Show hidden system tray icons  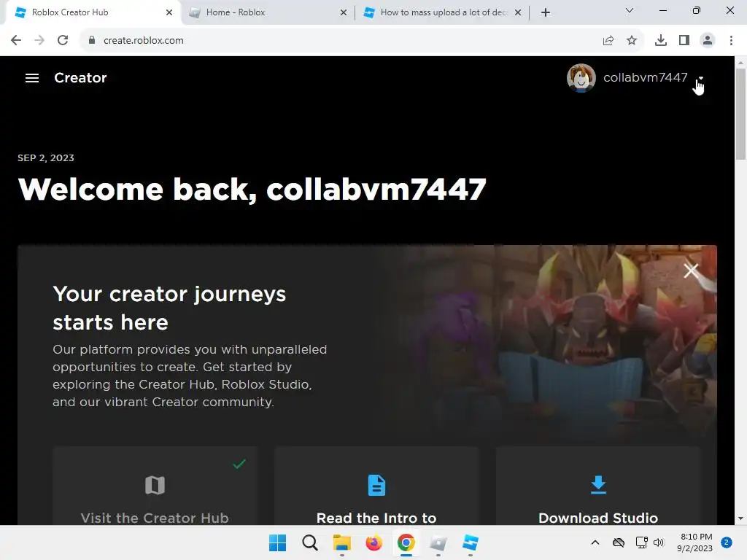point(595,542)
